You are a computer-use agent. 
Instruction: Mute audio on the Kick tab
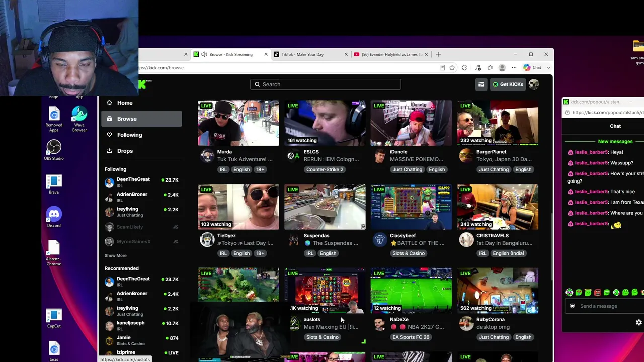204,54
